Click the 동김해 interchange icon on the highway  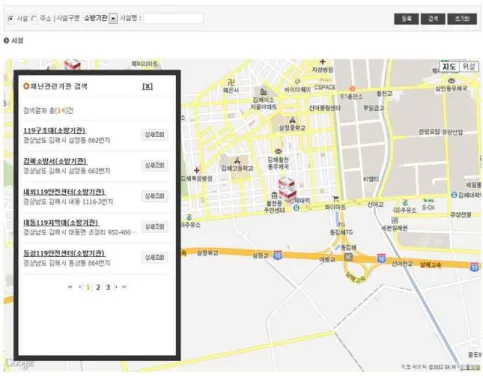348,257
